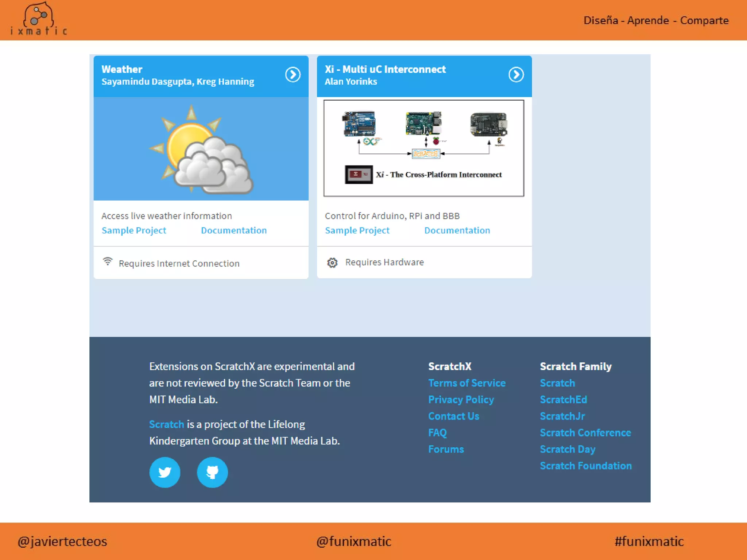This screenshot has height=560, width=747.
Task: Click the gear Requires Hardware icon
Action: coord(332,262)
